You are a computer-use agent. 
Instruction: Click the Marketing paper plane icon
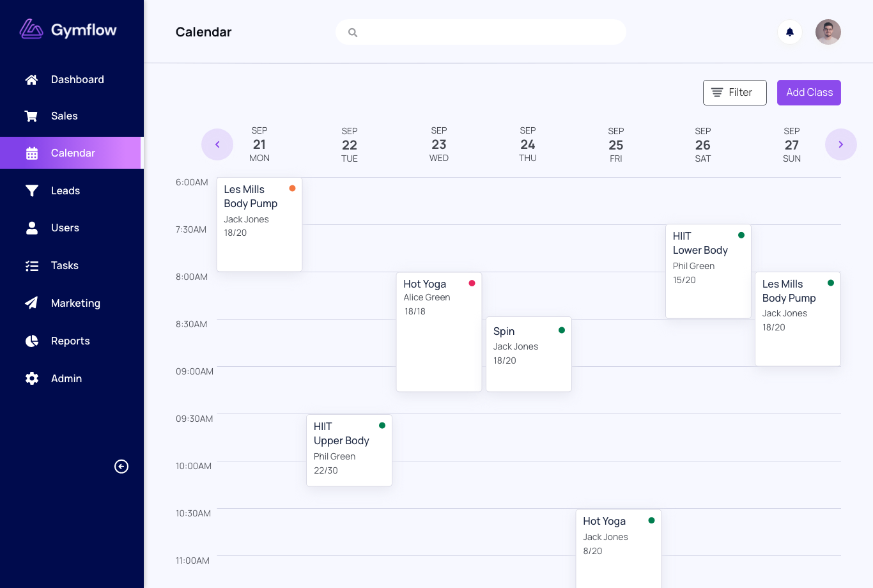pyautogui.click(x=31, y=303)
